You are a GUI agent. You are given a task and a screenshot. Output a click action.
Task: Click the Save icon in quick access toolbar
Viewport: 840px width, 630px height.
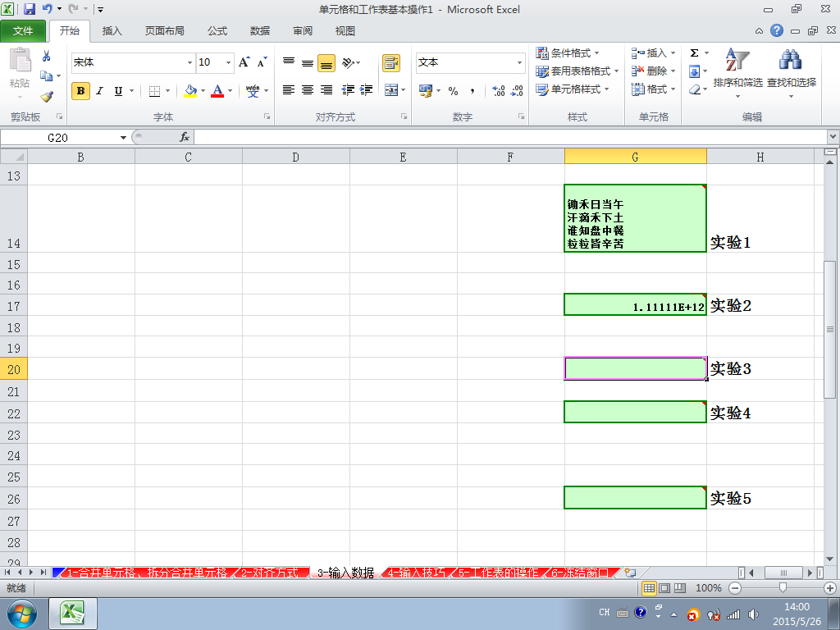pyautogui.click(x=30, y=9)
